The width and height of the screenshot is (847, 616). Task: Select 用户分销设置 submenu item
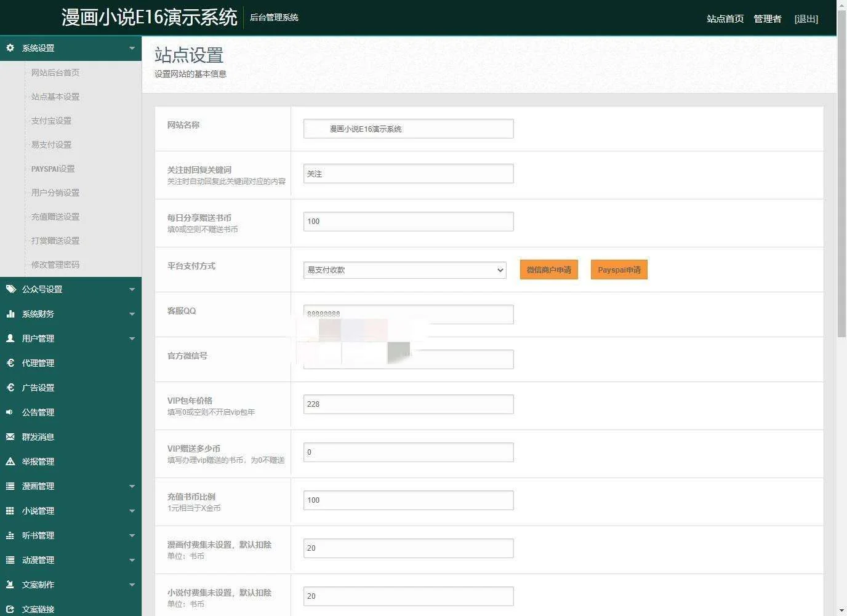click(x=55, y=193)
